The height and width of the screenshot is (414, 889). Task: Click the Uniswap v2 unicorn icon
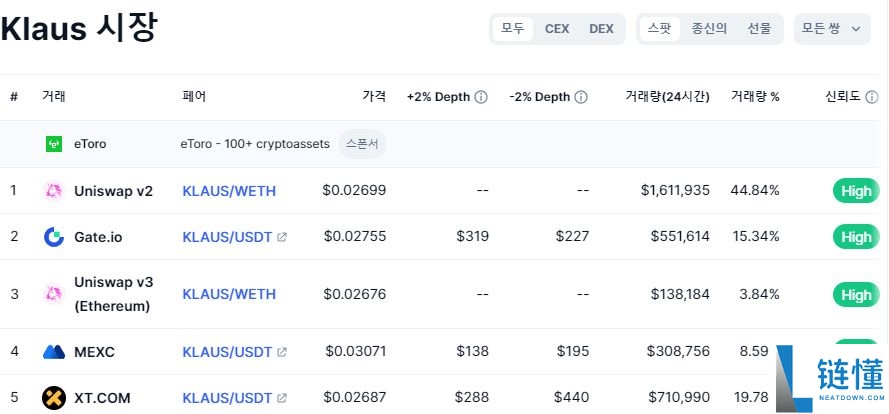click(54, 191)
